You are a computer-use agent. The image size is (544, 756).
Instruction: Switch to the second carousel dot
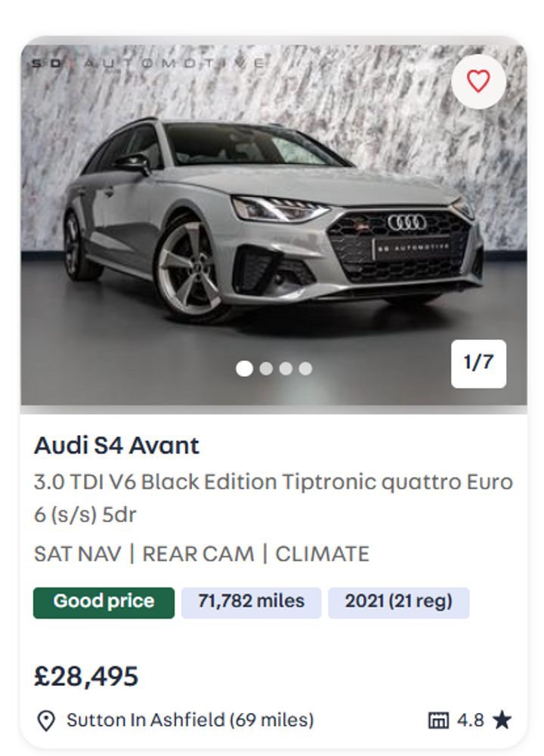click(x=266, y=369)
